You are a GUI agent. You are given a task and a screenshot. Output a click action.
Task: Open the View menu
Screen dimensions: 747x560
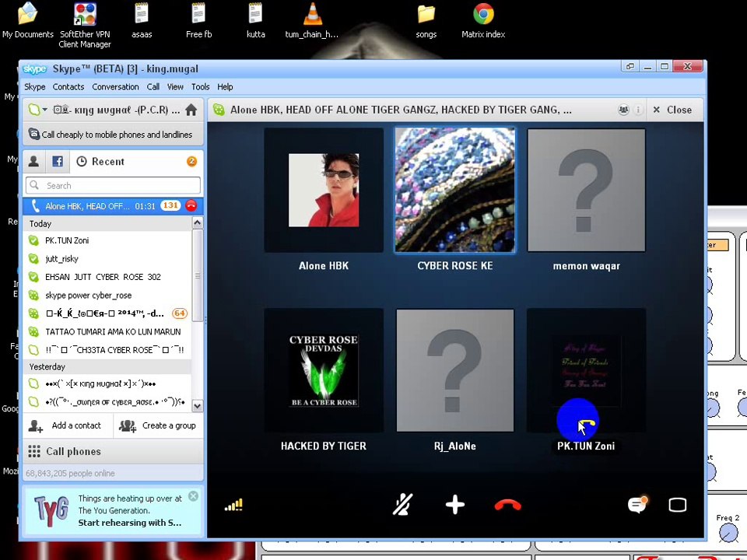175,86
